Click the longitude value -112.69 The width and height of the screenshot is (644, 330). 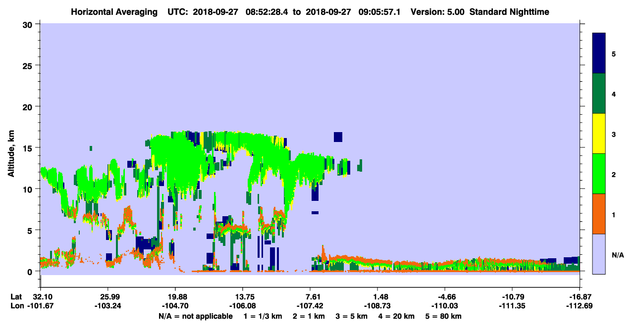pos(579,306)
